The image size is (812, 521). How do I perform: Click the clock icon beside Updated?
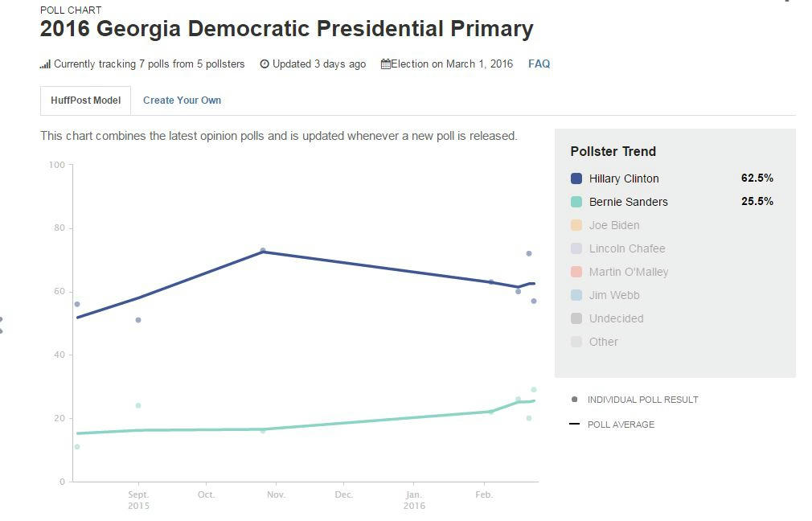265,64
